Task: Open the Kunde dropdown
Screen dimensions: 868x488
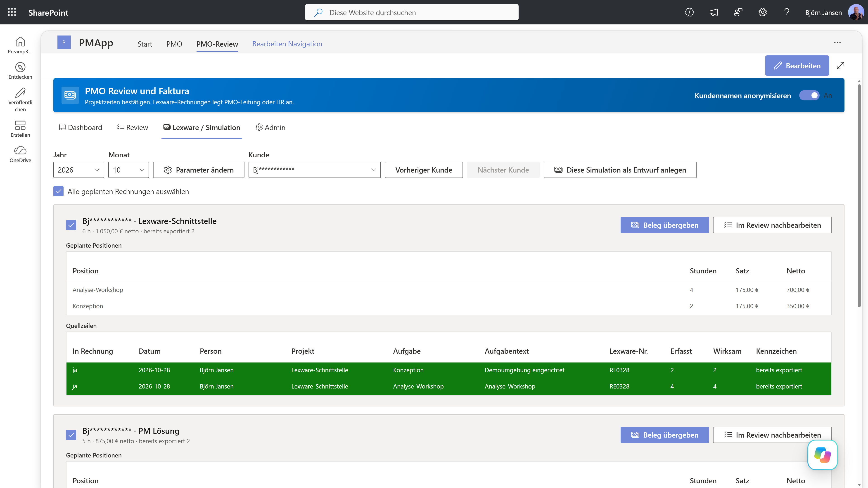Action: [x=314, y=170]
